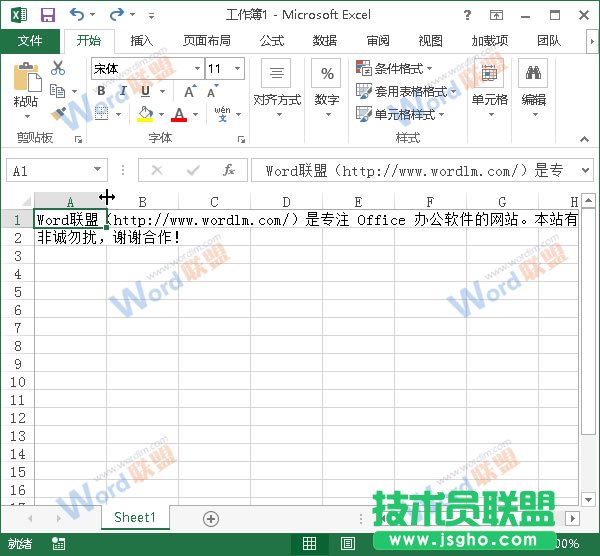
Task: Apply cell borders icon
Action: click(101, 114)
